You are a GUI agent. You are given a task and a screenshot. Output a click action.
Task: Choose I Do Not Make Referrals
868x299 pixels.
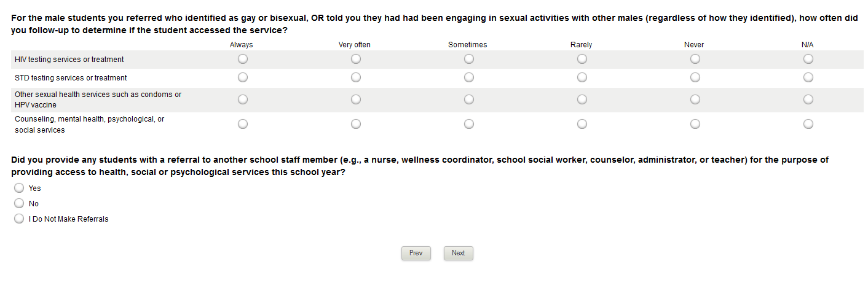[19, 219]
